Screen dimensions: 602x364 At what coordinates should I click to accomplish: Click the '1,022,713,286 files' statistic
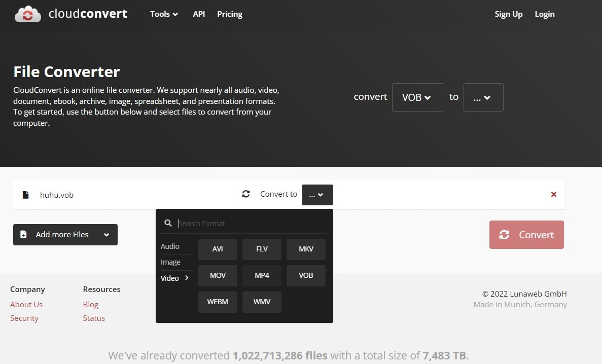pos(280,355)
